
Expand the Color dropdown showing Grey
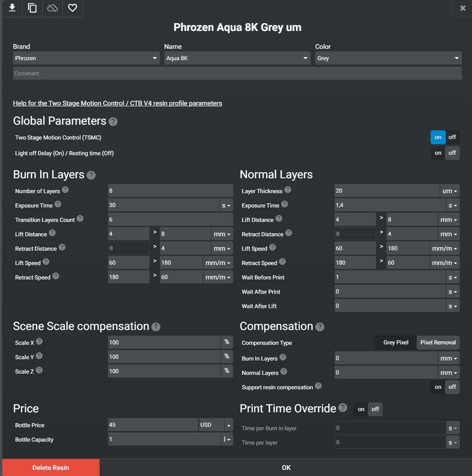(x=388, y=58)
